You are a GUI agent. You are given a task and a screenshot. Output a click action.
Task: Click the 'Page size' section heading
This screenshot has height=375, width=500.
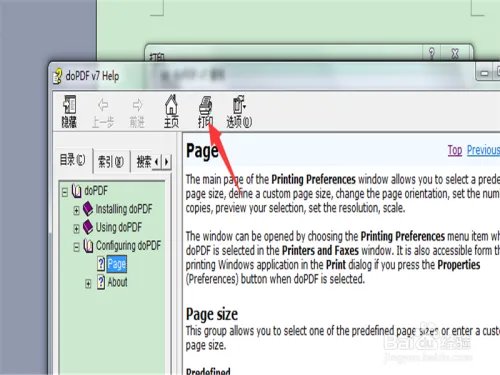212,314
